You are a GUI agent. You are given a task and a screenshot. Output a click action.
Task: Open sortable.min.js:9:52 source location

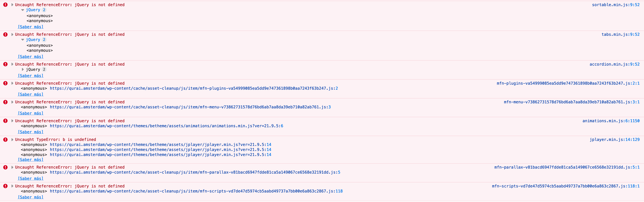click(x=616, y=5)
